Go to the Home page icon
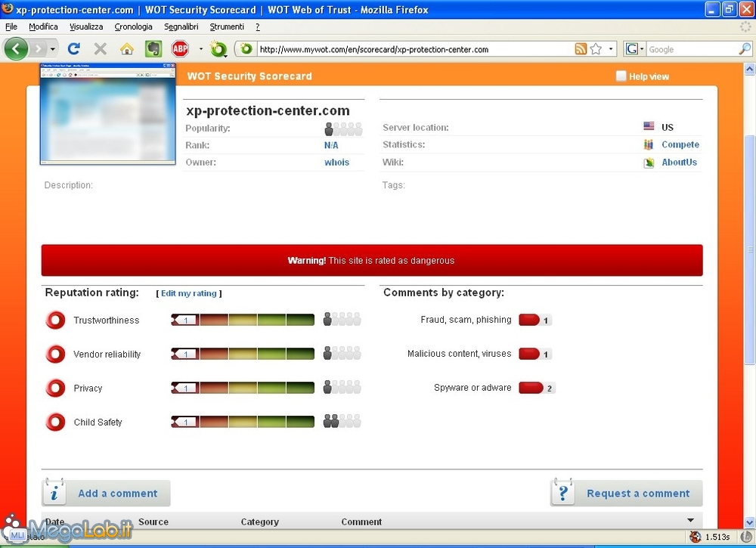 coord(127,49)
